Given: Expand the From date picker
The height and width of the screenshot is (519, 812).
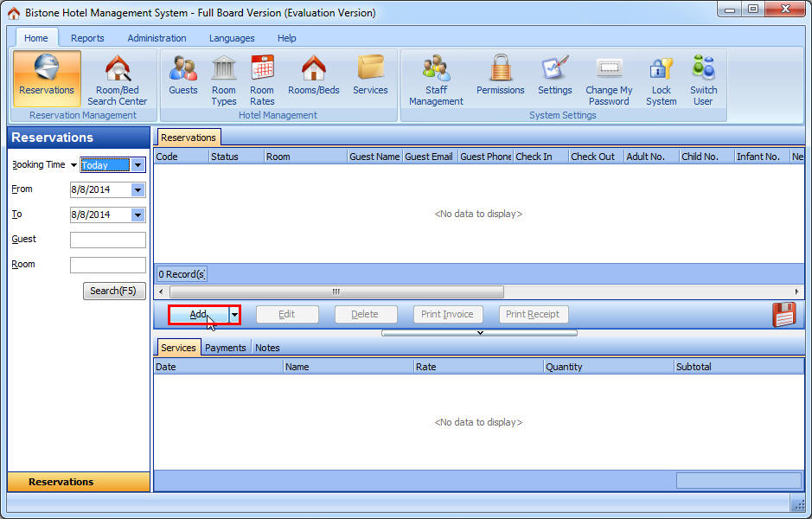Looking at the screenshot, I should pos(138,189).
